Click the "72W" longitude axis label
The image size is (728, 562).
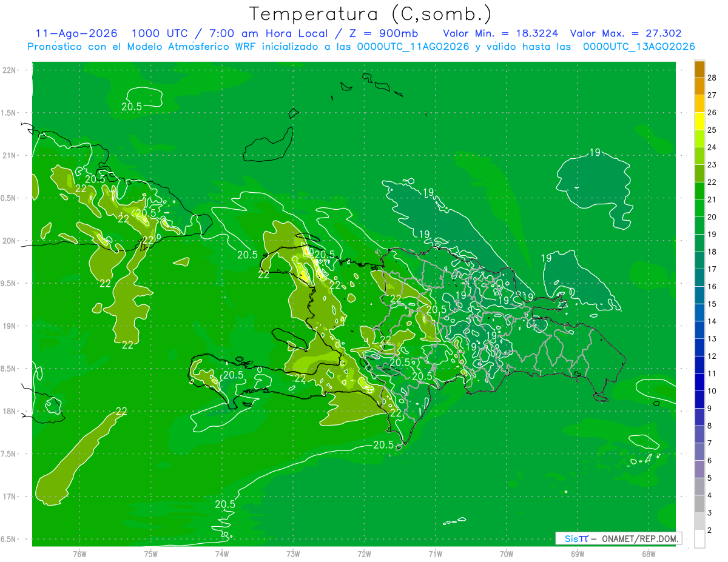(365, 554)
